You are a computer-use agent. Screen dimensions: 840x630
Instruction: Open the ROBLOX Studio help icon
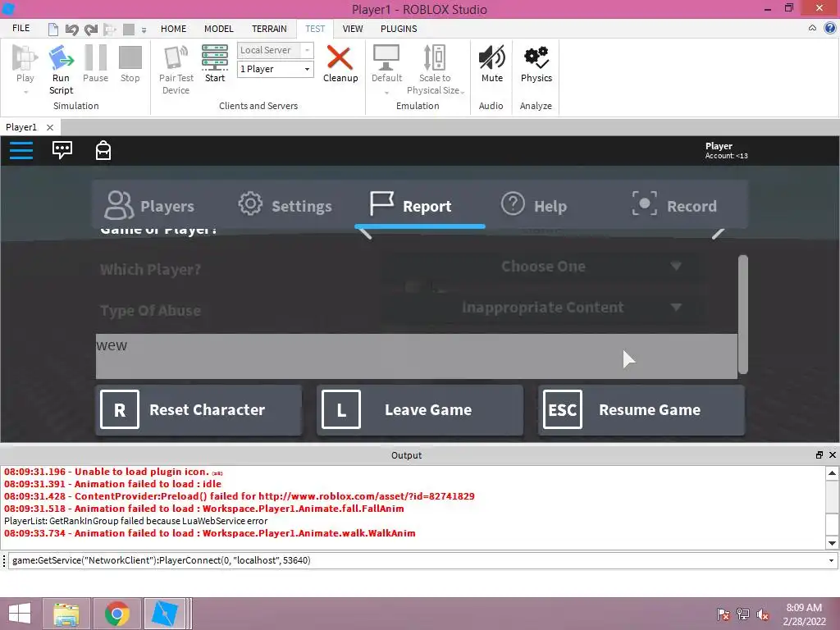(830, 29)
